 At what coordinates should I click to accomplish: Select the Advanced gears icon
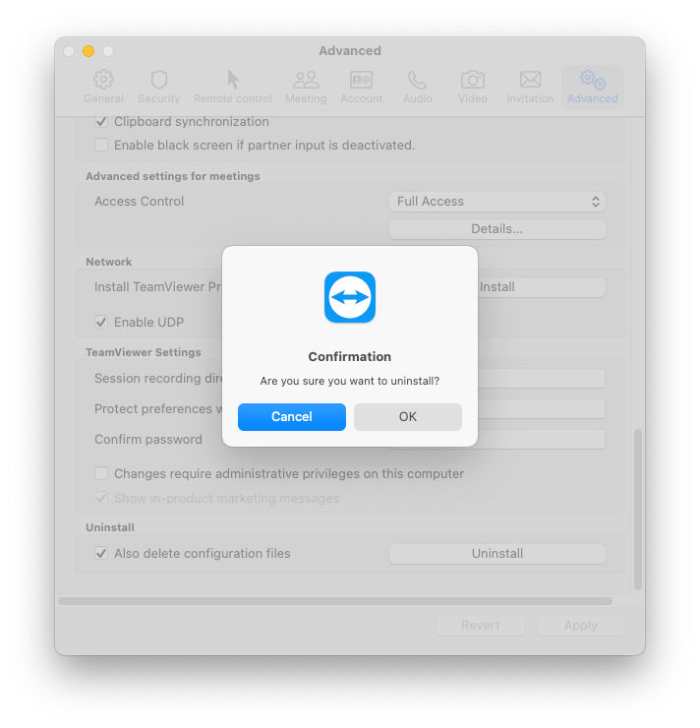[593, 80]
